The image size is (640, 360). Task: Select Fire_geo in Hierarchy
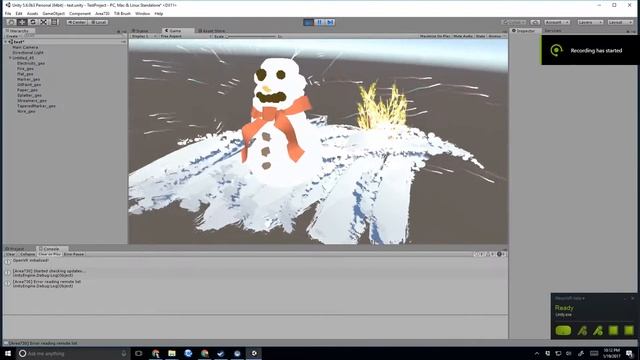[x=25, y=69]
